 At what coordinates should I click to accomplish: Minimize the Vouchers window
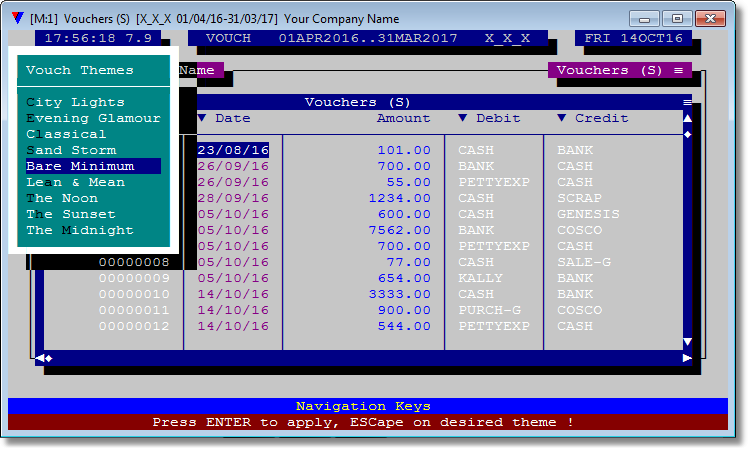pos(644,19)
